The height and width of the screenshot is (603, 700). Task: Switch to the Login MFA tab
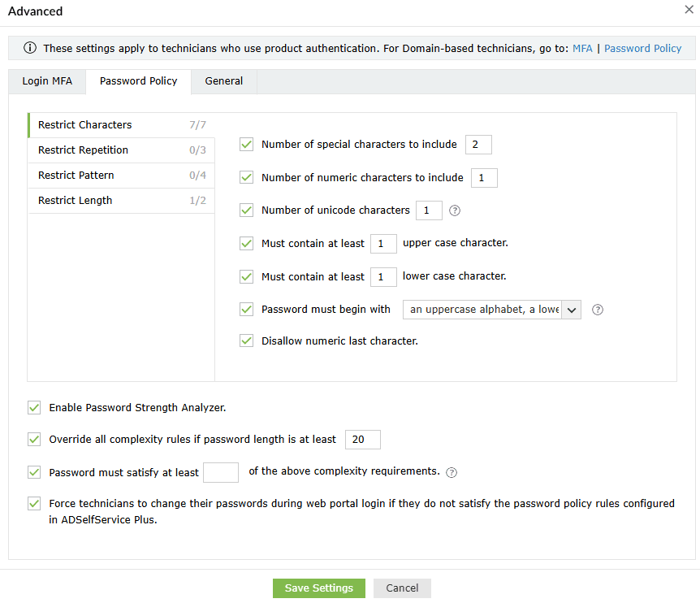[x=49, y=81]
